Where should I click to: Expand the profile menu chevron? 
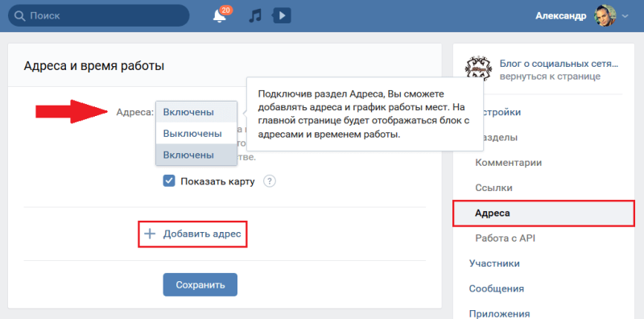coord(625,16)
